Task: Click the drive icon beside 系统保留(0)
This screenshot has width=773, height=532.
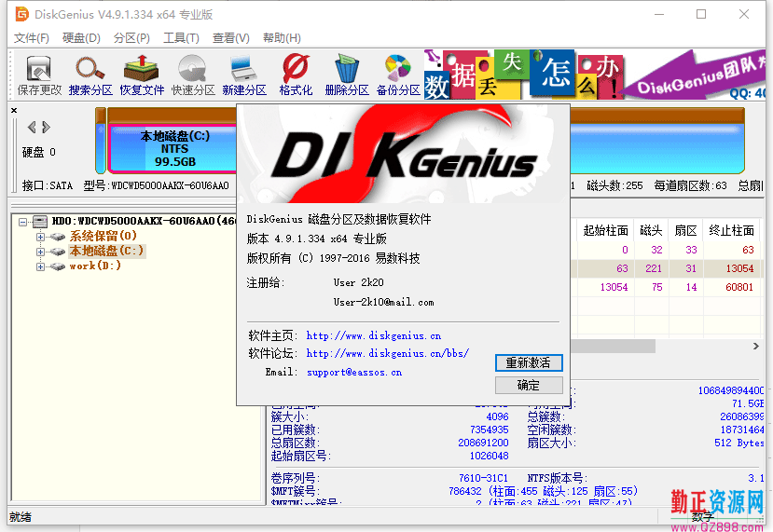Action: (57, 237)
